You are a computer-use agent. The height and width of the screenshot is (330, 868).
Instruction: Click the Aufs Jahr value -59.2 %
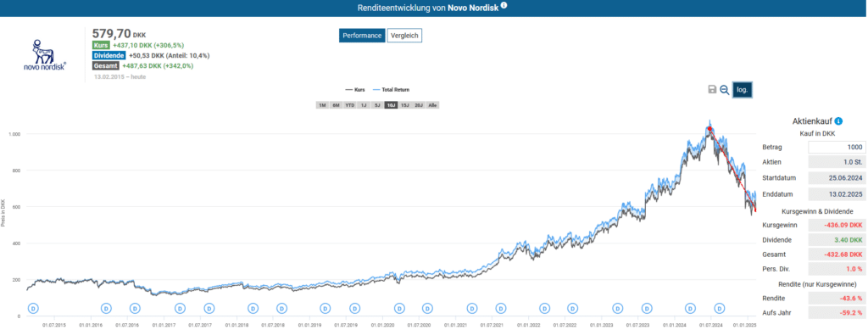click(x=837, y=312)
